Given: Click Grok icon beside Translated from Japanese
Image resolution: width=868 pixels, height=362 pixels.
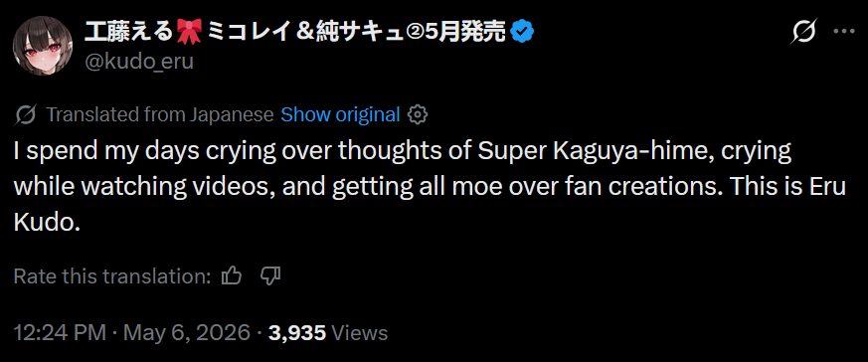Looking at the screenshot, I should [26, 115].
